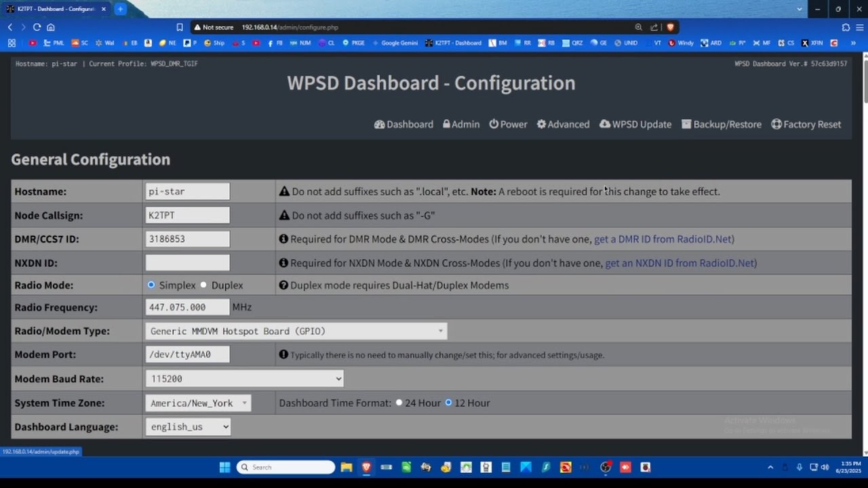Click the empty NXDN ID field
This screenshot has width=868, height=488.
click(187, 262)
